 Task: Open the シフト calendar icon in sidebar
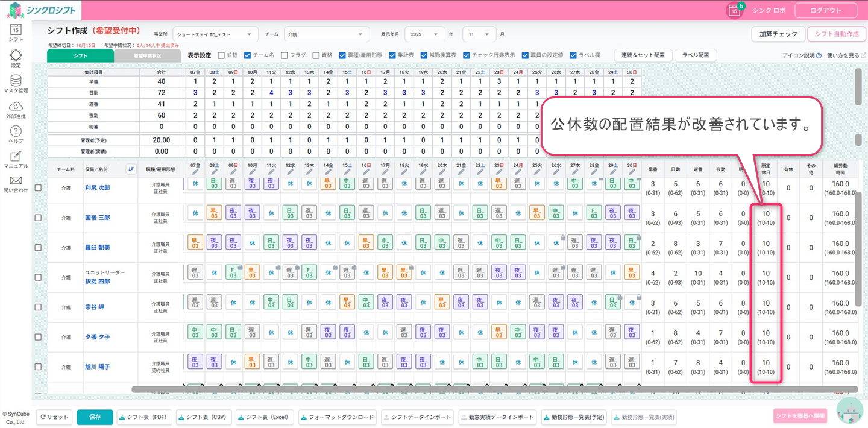coord(16,29)
